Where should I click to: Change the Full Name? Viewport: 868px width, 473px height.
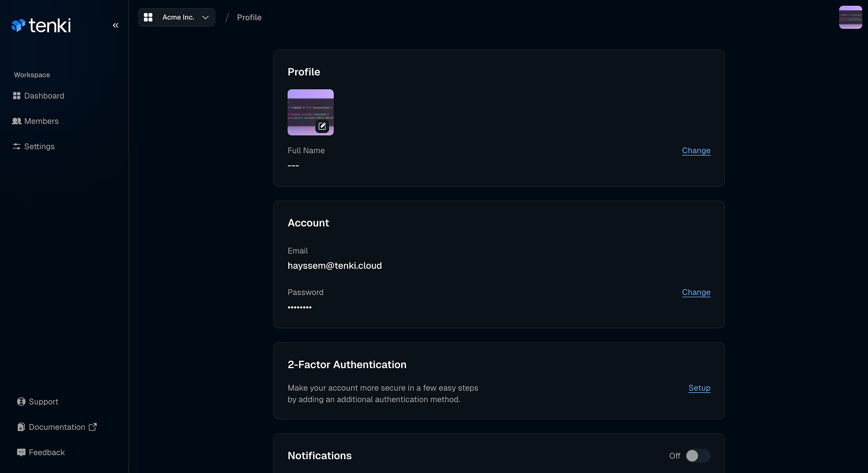(x=696, y=150)
